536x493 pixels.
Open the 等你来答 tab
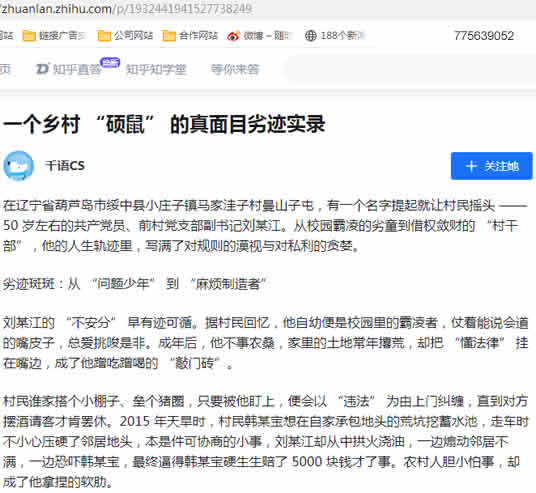click(x=235, y=69)
